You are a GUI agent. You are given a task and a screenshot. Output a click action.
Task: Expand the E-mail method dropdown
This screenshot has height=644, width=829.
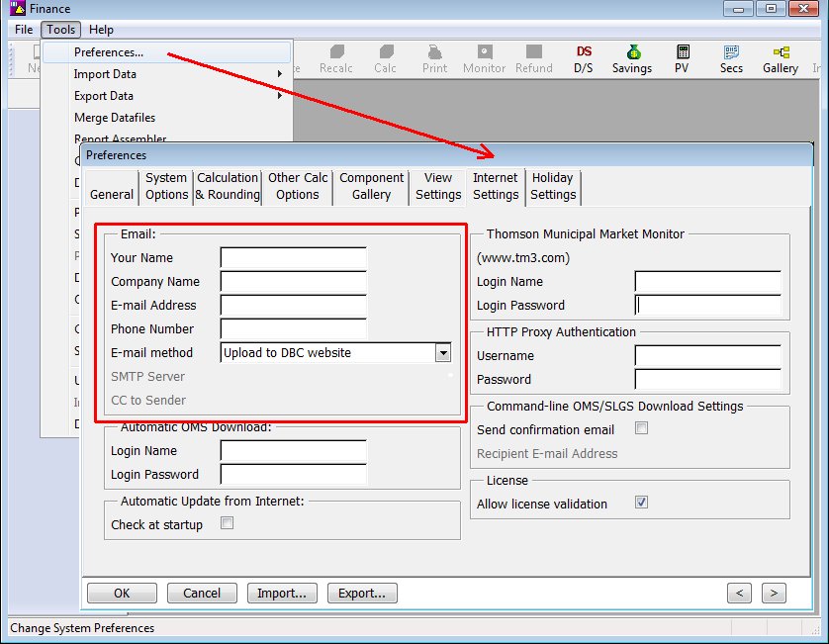(443, 352)
